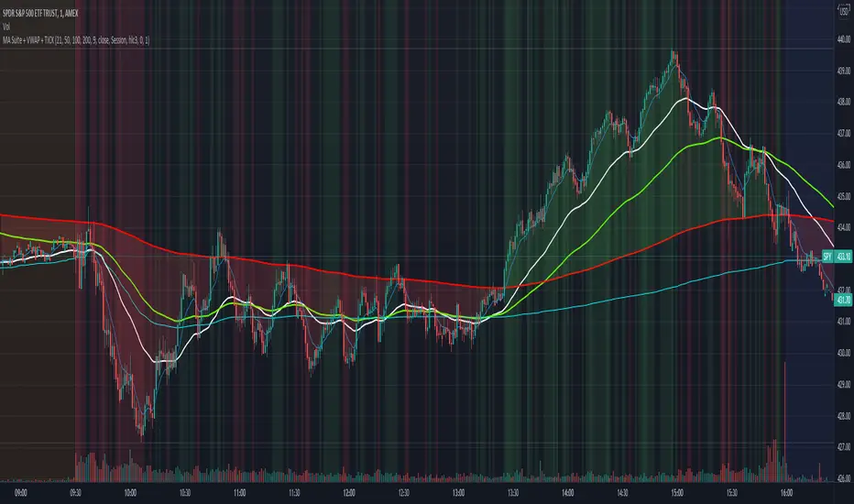854x504 pixels.
Task: Click the 10:30 time axis label
Action: [184, 493]
